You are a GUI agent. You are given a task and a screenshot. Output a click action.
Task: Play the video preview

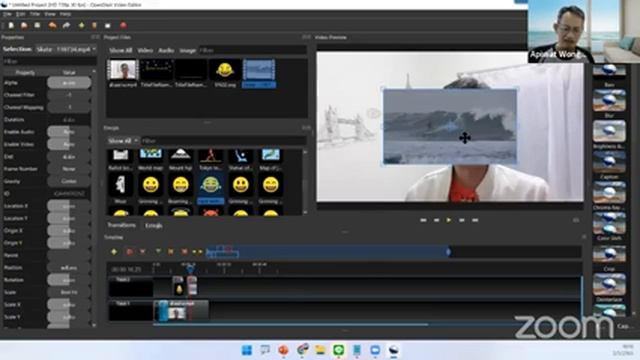point(449,220)
